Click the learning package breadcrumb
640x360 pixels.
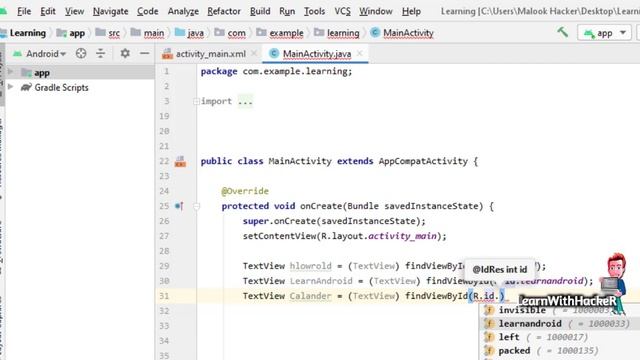[x=337, y=33]
